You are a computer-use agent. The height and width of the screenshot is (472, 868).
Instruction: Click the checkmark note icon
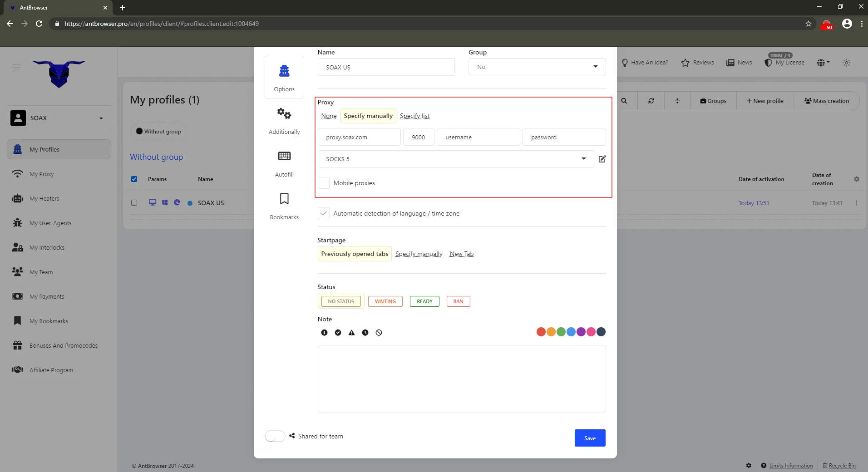338,333
